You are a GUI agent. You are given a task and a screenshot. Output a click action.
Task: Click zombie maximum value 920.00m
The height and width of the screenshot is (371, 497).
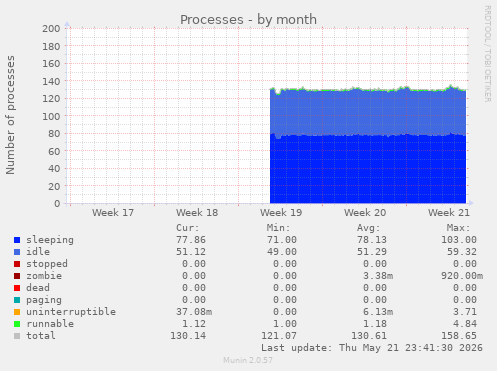(462, 276)
